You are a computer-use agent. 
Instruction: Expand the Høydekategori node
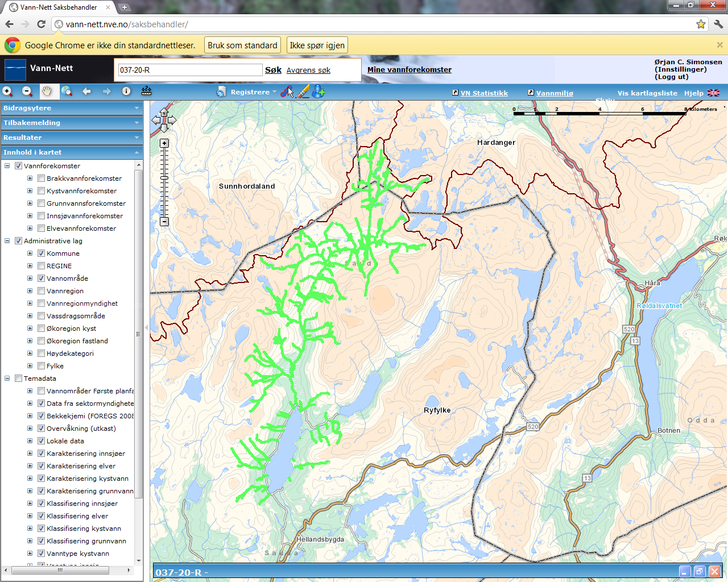(x=30, y=354)
